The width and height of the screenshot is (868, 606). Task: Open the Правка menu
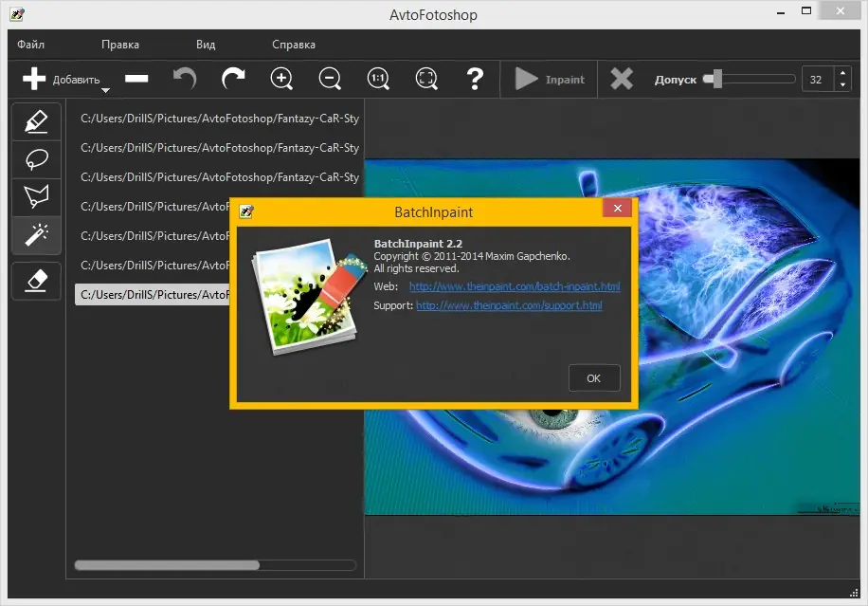click(x=120, y=45)
